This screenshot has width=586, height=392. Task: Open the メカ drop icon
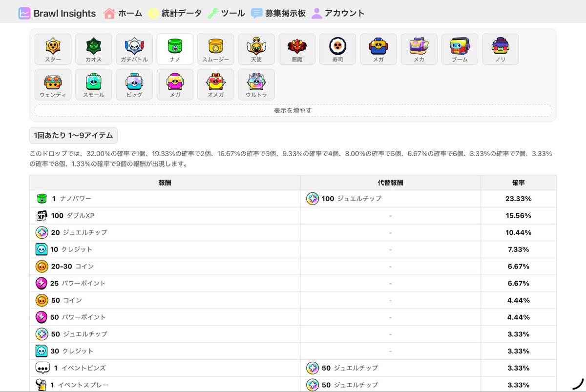click(419, 49)
